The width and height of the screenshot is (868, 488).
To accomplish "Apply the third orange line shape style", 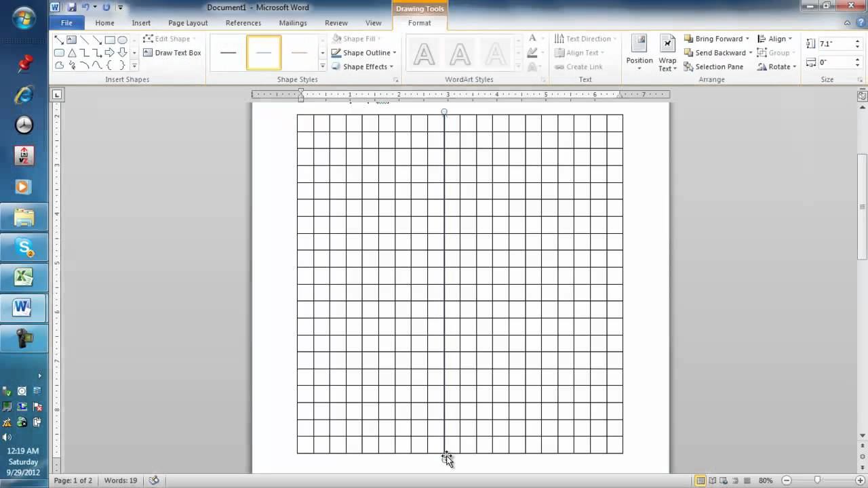I will coord(299,53).
